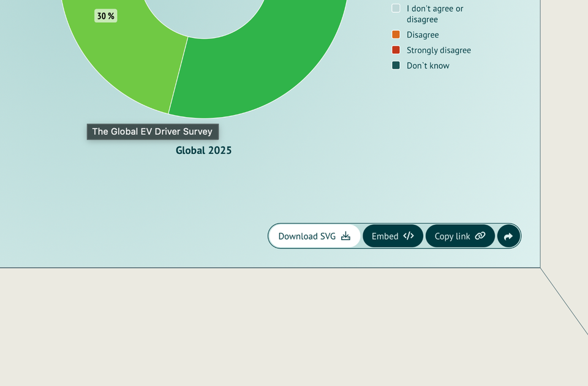Image resolution: width=588 pixels, height=386 pixels.
Task: Copy link to this chart
Action: pyautogui.click(x=460, y=237)
